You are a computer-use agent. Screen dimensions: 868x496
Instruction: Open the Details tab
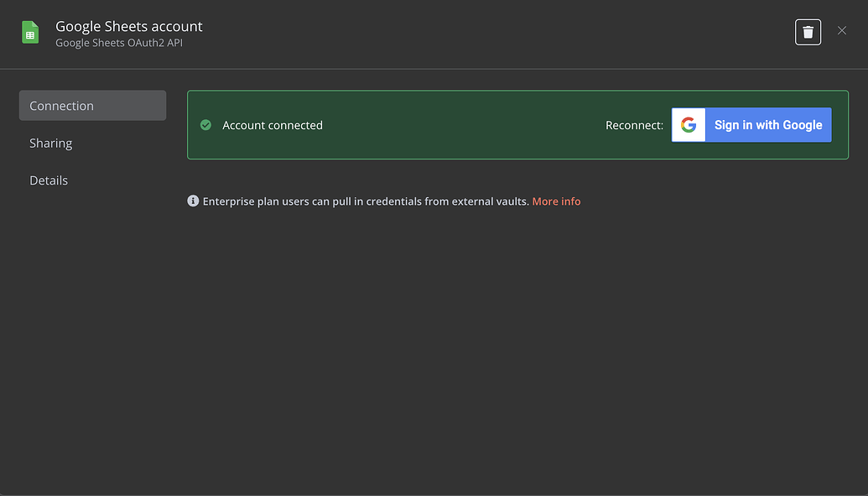pos(48,180)
